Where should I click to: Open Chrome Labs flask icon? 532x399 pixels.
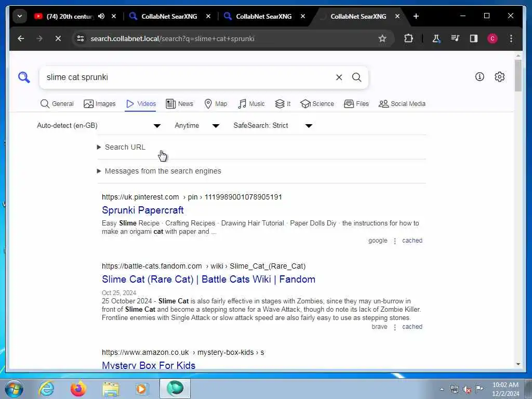[436, 38]
